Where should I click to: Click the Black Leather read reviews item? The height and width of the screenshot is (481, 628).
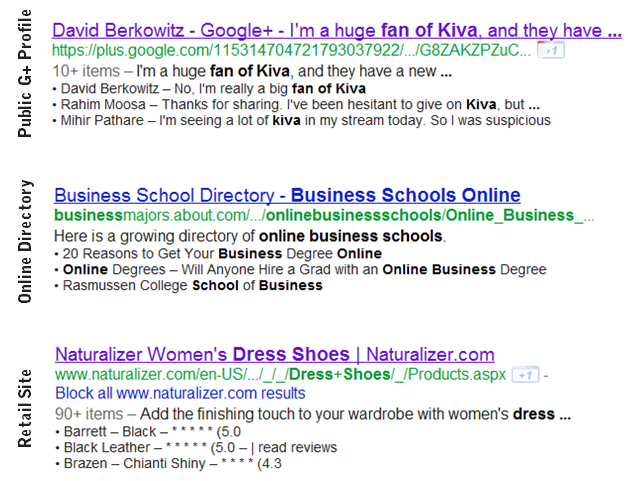[197, 447]
